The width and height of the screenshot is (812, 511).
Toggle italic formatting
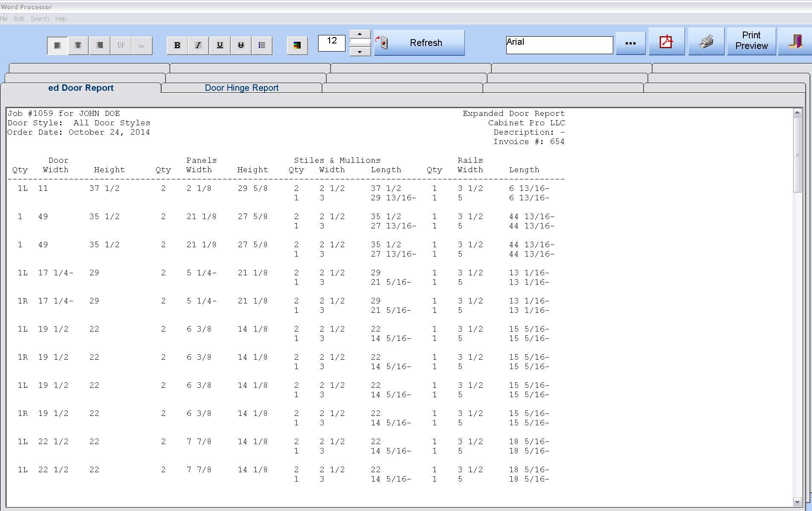point(198,45)
